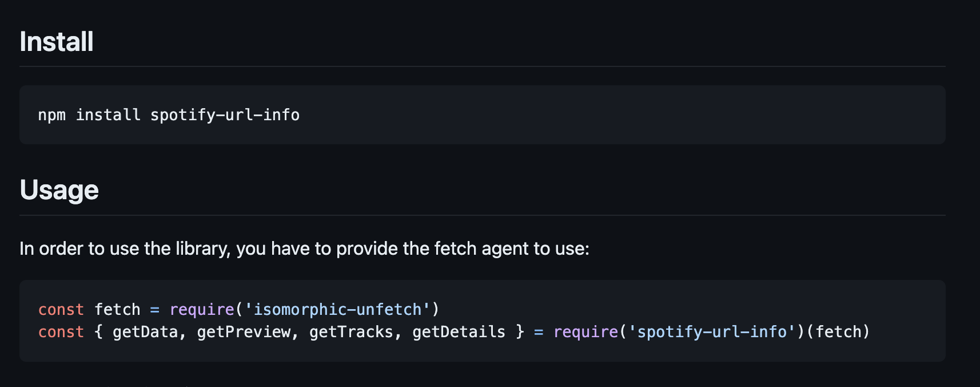This screenshot has height=387, width=980.
Task: Click getTracks in the code block
Action: [x=351, y=332]
